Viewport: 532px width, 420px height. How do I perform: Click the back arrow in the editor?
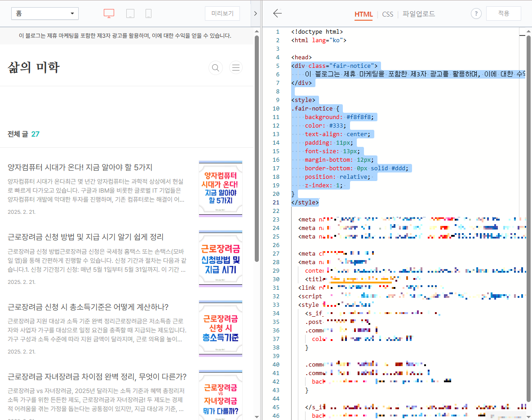pos(277,14)
